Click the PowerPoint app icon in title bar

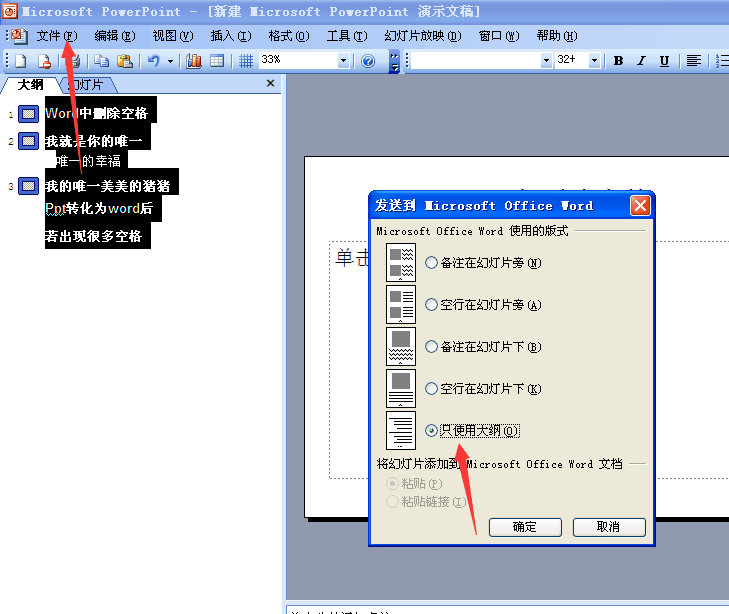point(10,11)
